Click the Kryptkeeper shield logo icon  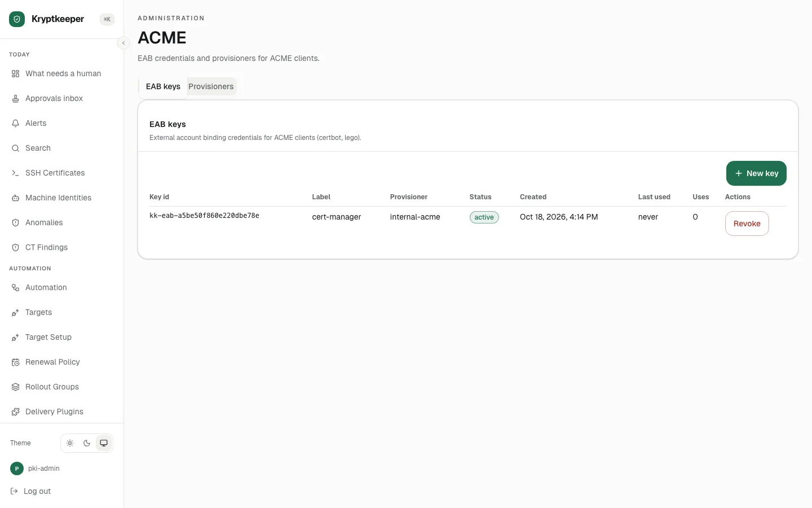pyautogui.click(x=17, y=19)
